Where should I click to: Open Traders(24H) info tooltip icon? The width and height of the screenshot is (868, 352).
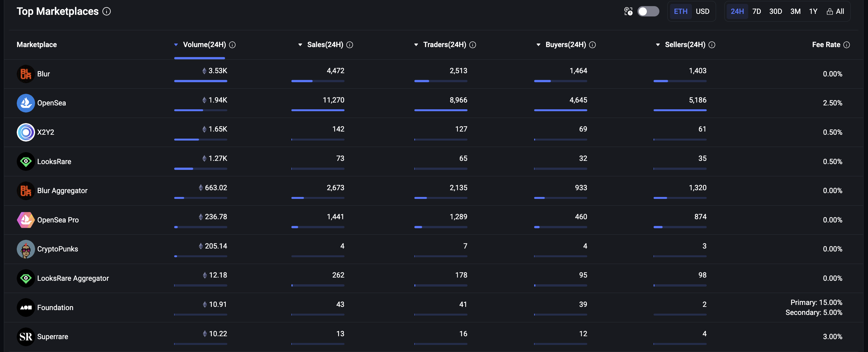tap(473, 45)
